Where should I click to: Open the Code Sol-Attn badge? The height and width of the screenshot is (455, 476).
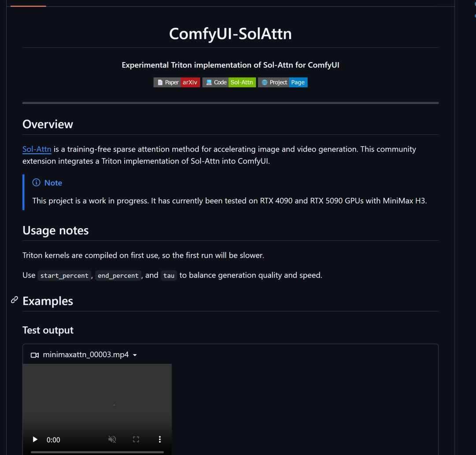point(229,82)
